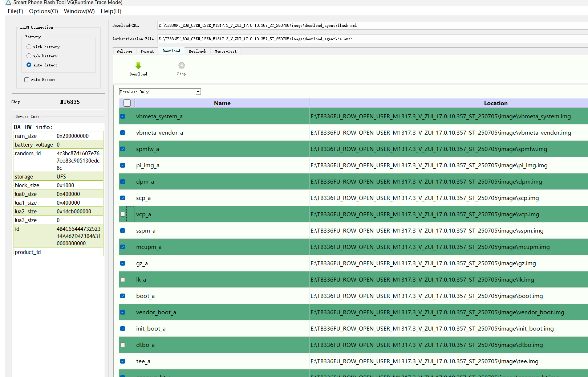
Task: Open the Help(H) menu
Action: (111, 11)
